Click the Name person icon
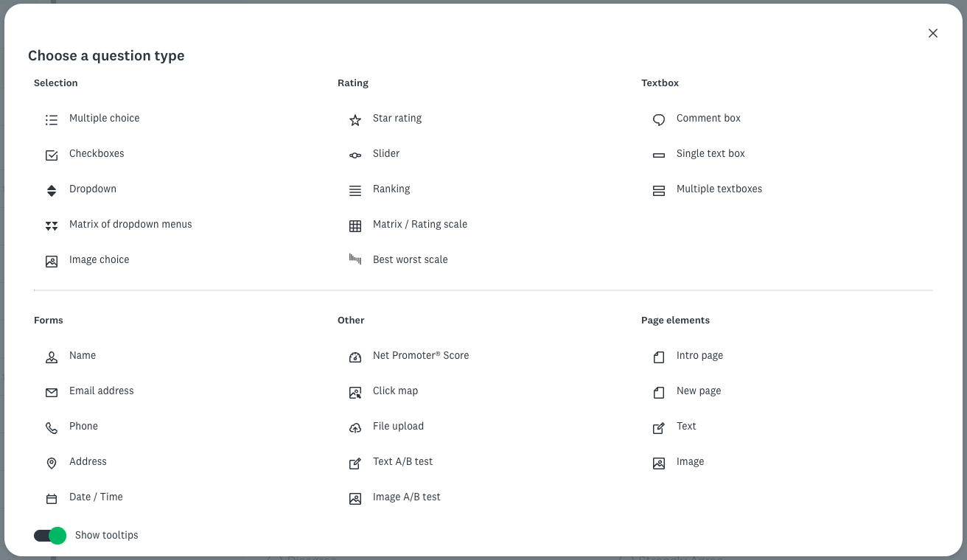The height and width of the screenshot is (560, 967). click(52, 357)
